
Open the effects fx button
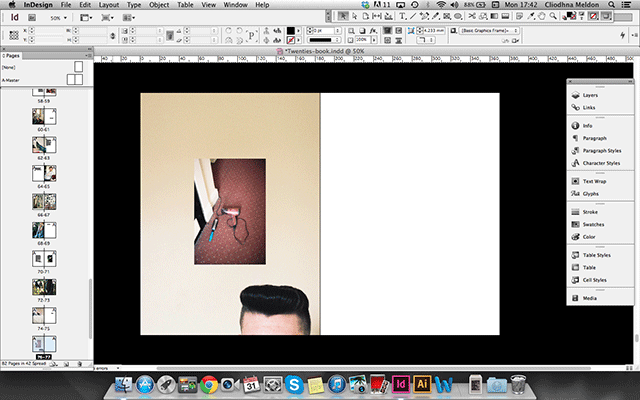point(373,31)
